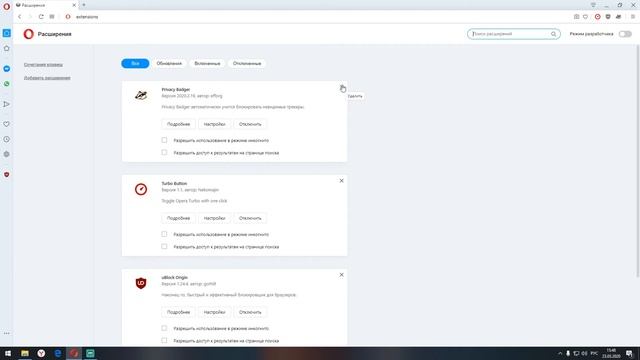Image resolution: width=640 pixels, height=360 pixels.
Task: Open the Opera main menu logo
Action: (x=7, y=7)
